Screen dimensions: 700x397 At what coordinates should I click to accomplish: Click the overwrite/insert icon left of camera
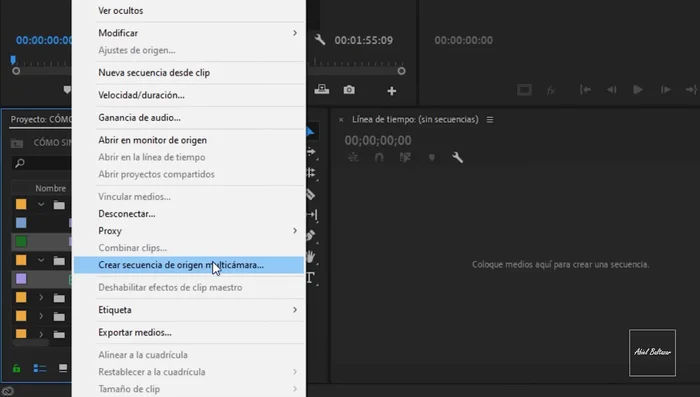(321, 90)
